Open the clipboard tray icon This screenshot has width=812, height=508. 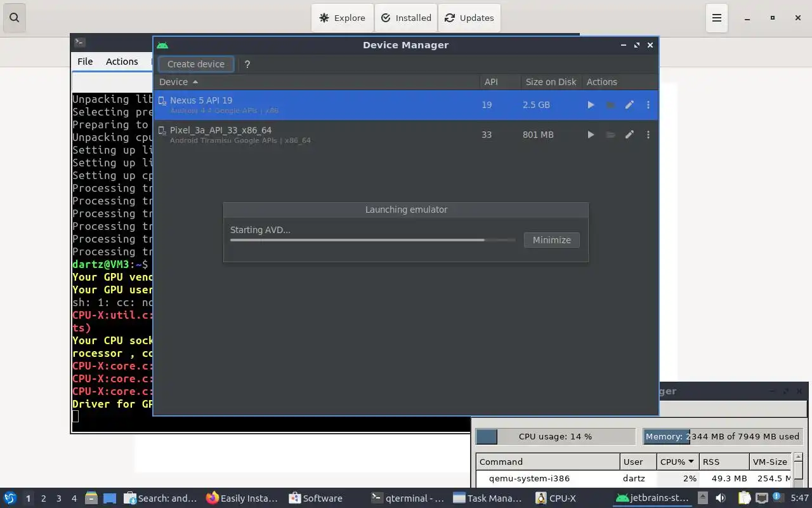pyautogui.click(x=744, y=498)
